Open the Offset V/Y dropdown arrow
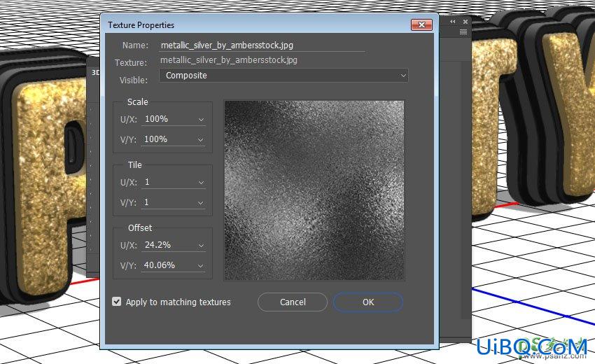This screenshot has height=364, width=595. [x=200, y=266]
